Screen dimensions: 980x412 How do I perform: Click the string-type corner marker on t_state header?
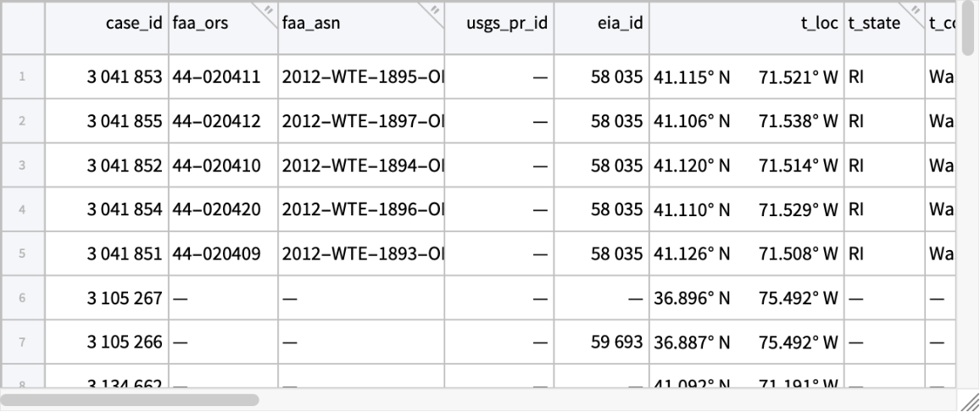pos(917,10)
